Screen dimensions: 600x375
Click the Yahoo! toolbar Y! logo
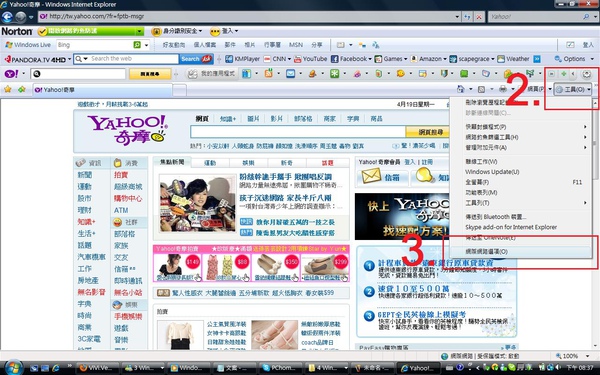coord(11,73)
